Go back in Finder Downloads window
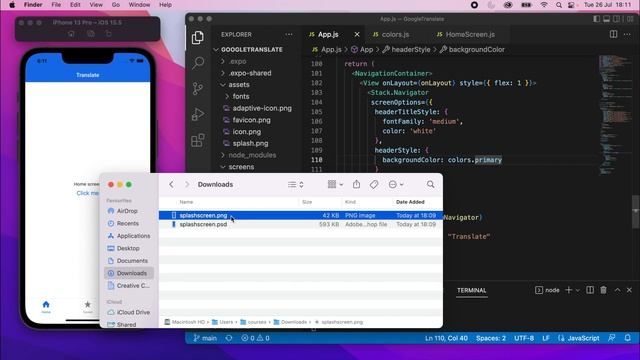 pos(171,184)
